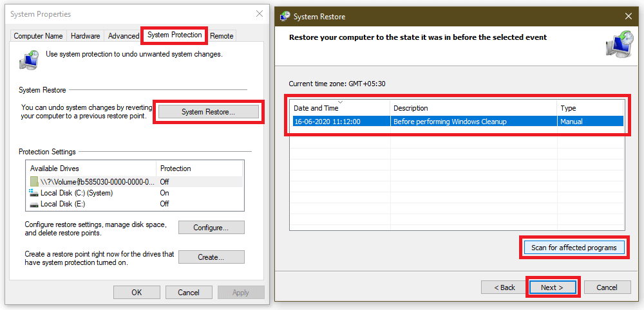Select the Local Disk (E:) drive
644x310 pixels.
[x=62, y=204]
